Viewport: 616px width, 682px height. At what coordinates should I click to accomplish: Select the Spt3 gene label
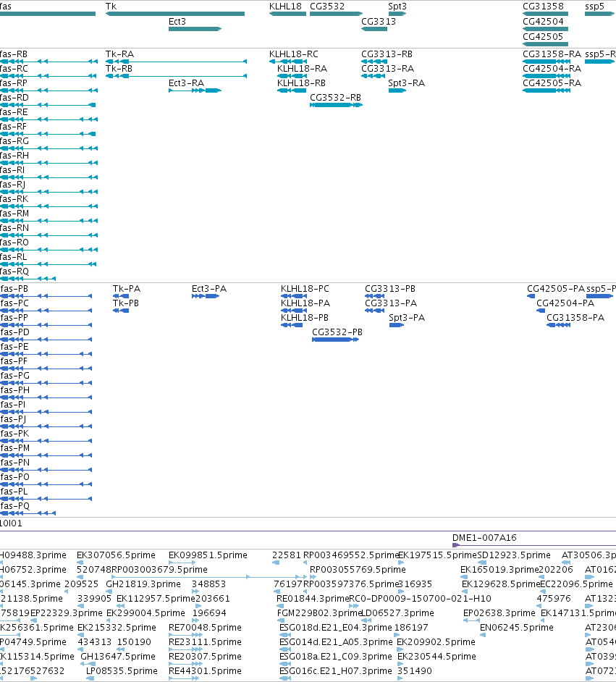(398, 7)
